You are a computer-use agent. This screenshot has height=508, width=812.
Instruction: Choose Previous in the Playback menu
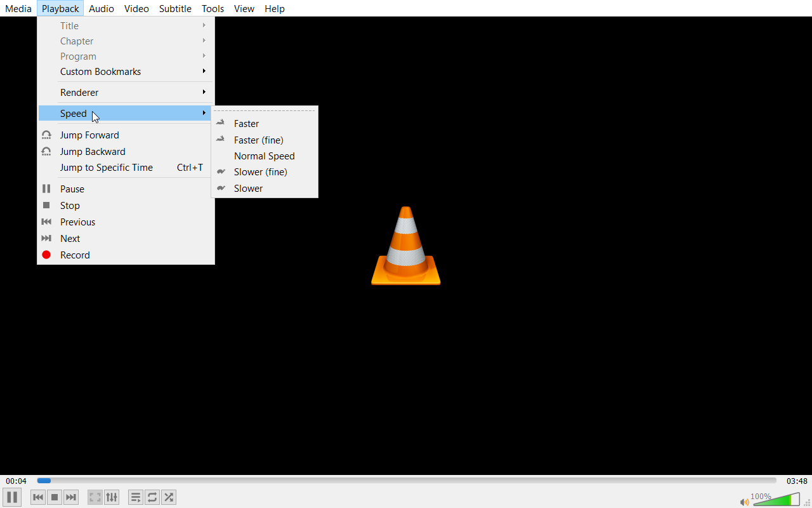(126, 222)
